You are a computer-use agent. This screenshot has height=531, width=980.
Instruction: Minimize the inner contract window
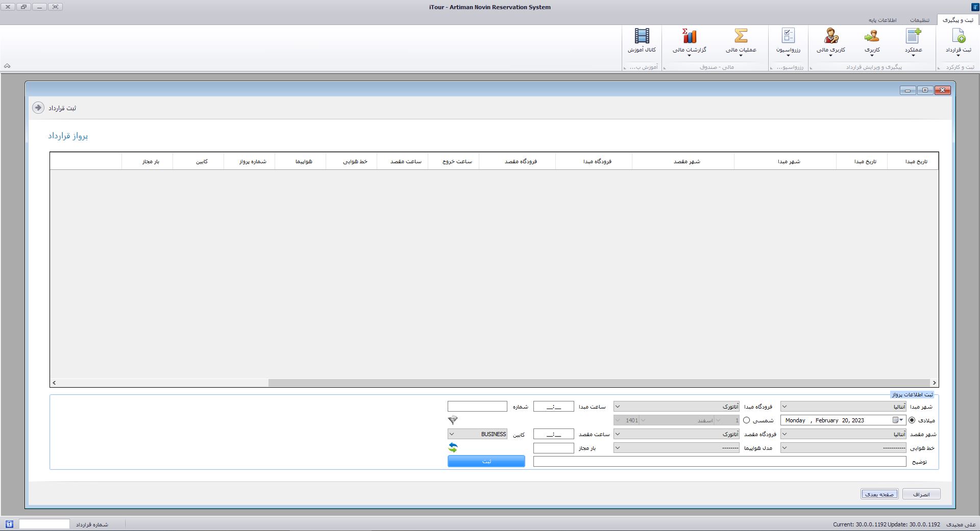tap(908, 90)
